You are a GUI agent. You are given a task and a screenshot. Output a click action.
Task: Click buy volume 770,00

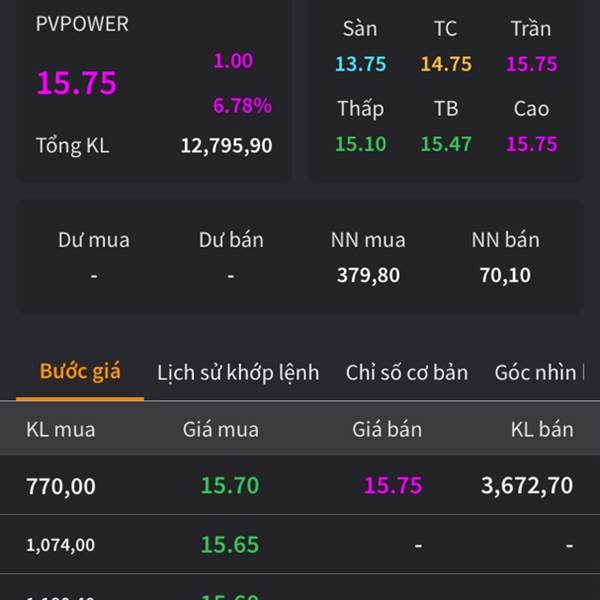pos(61,486)
